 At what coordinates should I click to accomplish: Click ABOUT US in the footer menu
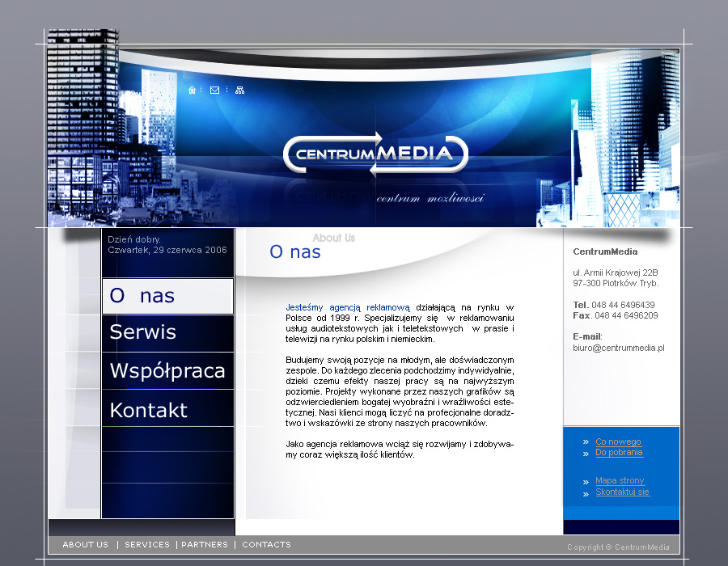tap(85, 545)
